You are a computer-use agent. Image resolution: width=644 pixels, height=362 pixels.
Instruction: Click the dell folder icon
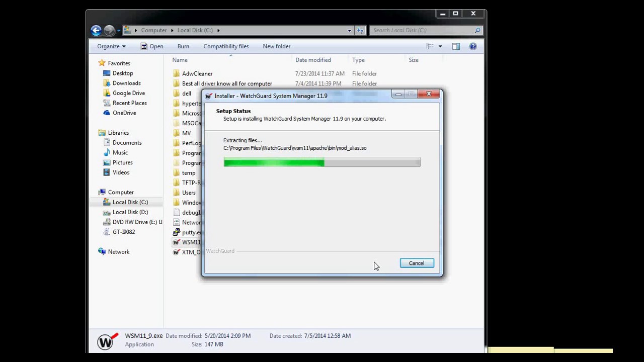tap(176, 94)
